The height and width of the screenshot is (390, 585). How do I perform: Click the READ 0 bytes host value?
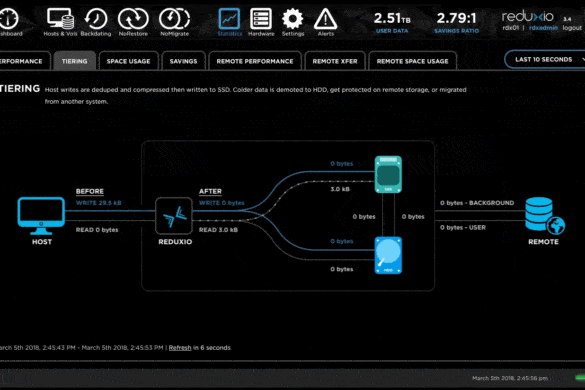(x=97, y=230)
